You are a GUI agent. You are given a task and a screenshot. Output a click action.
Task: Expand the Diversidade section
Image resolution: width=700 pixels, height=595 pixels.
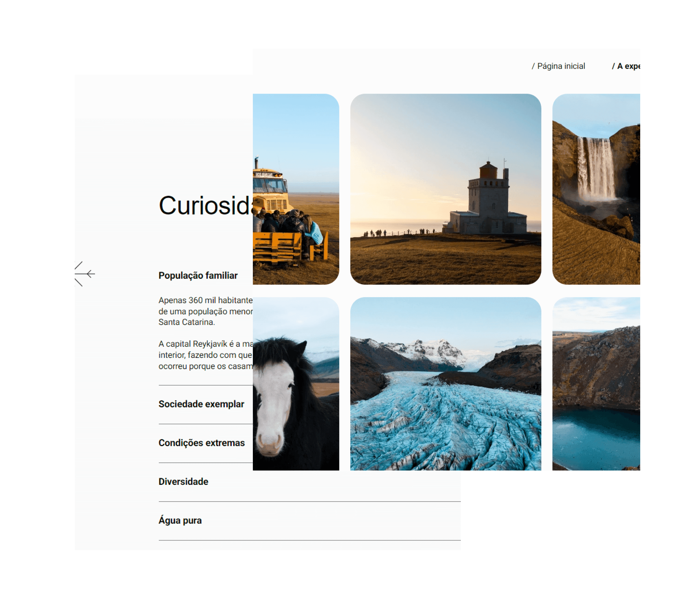pos(183,482)
